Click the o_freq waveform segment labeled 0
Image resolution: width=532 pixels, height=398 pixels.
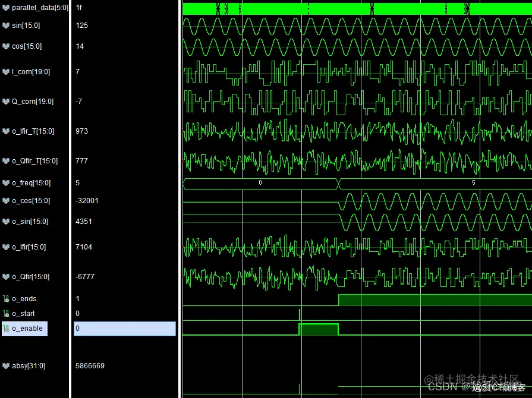coord(260,183)
